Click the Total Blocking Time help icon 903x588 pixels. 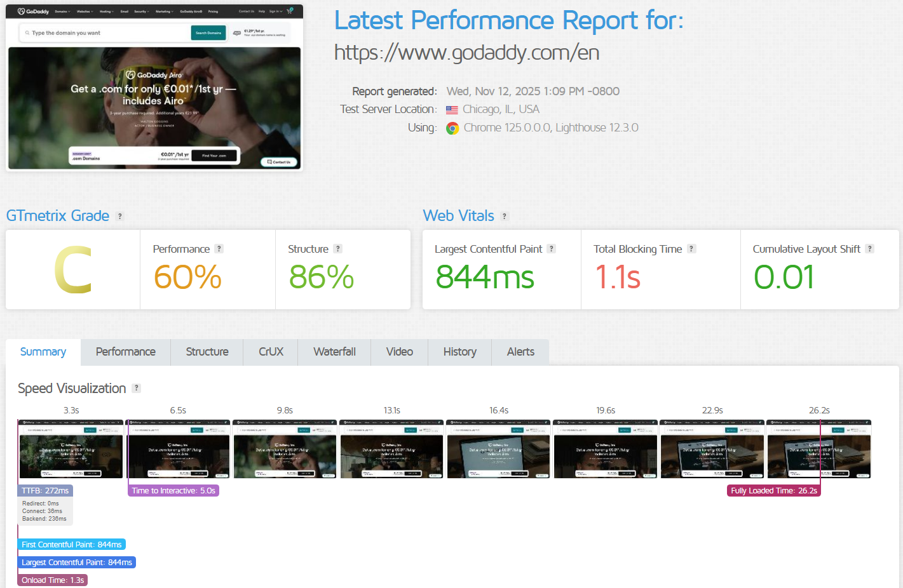[691, 249]
